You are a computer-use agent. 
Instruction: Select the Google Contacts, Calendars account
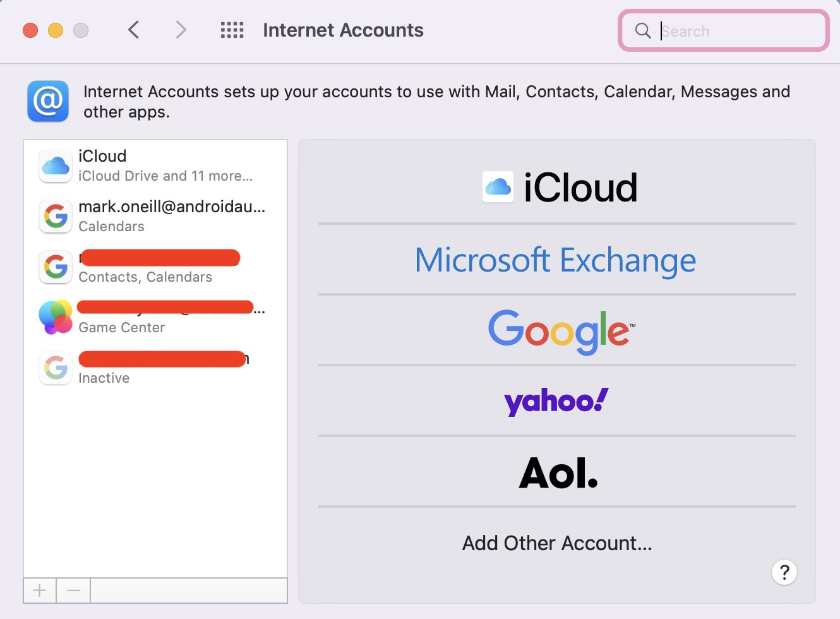pos(155,267)
